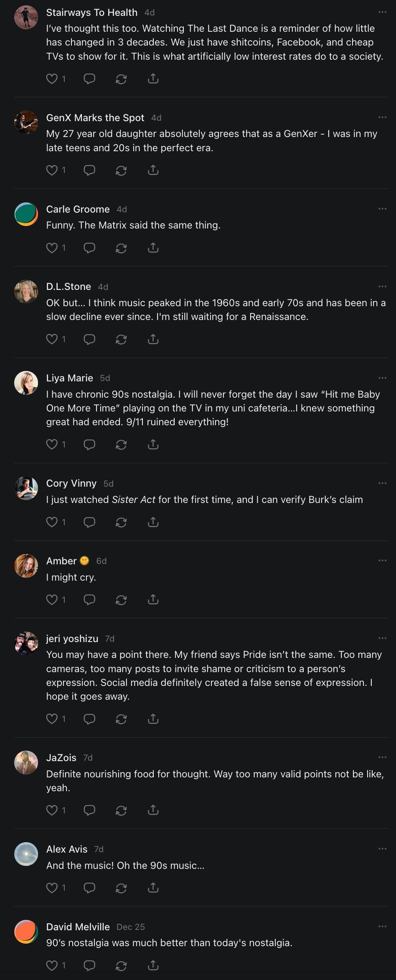Reply to GenX Marks the Spot comment
The image size is (396, 980).
pos(89,170)
